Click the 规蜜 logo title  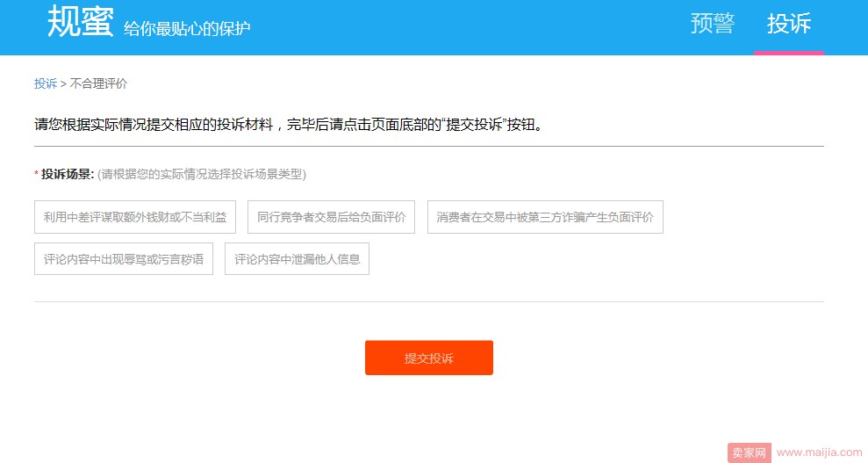[x=81, y=22]
